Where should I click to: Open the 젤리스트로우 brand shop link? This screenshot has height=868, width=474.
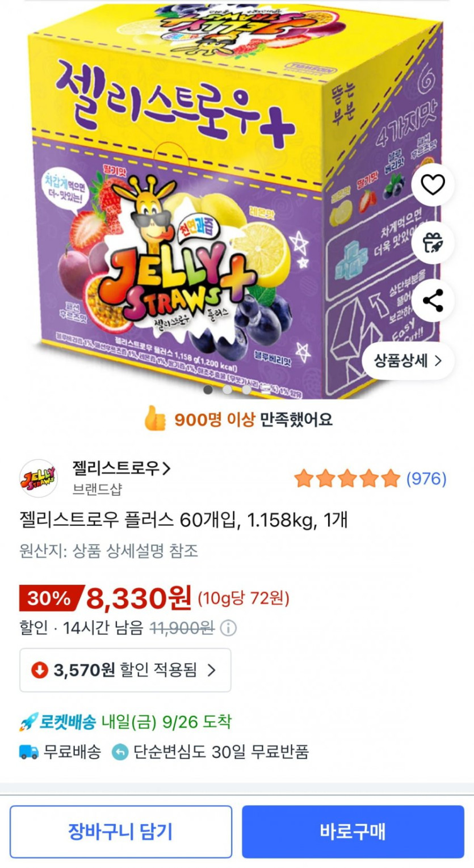[x=121, y=468]
